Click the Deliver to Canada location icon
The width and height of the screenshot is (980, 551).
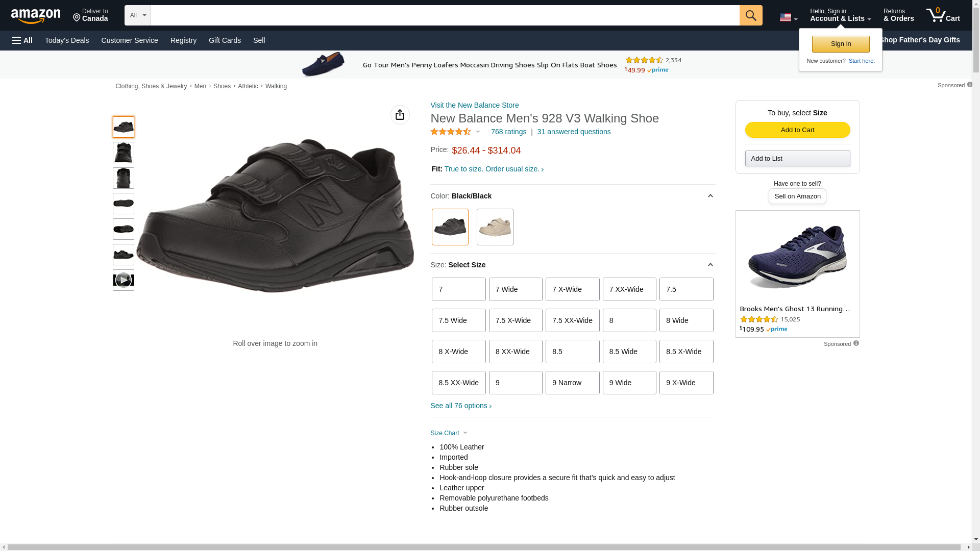click(77, 18)
